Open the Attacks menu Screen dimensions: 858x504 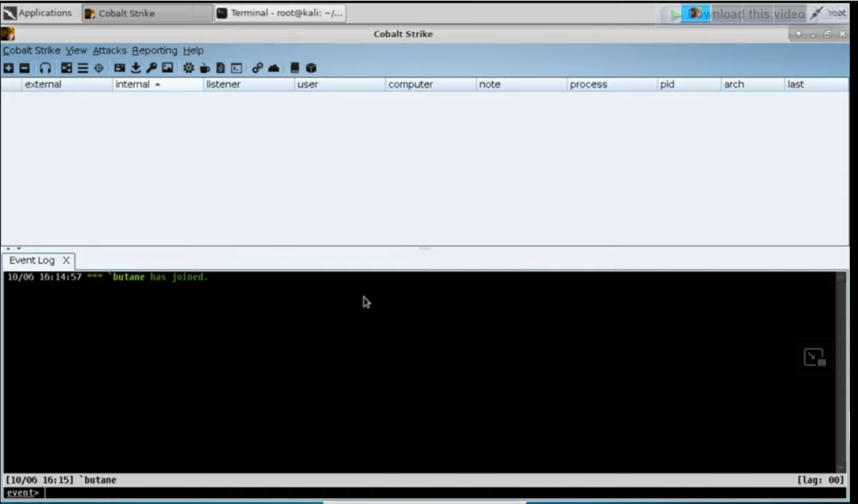(x=109, y=50)
